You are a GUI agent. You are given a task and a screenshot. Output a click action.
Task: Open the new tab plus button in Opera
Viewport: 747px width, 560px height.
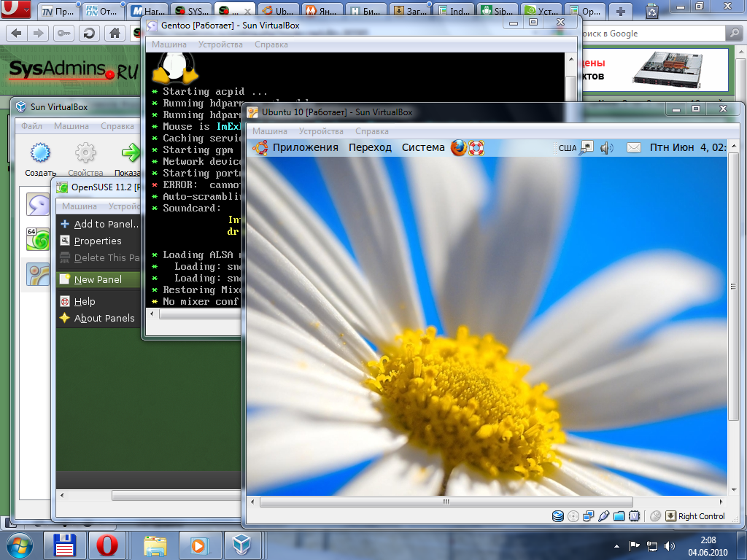click(x=620, y=11)
